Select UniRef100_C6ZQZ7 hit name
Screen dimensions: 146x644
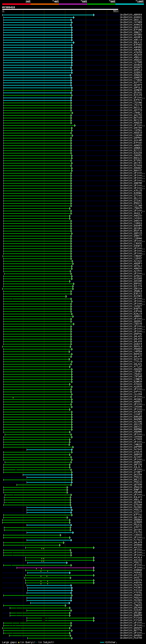tap(131, 306)
